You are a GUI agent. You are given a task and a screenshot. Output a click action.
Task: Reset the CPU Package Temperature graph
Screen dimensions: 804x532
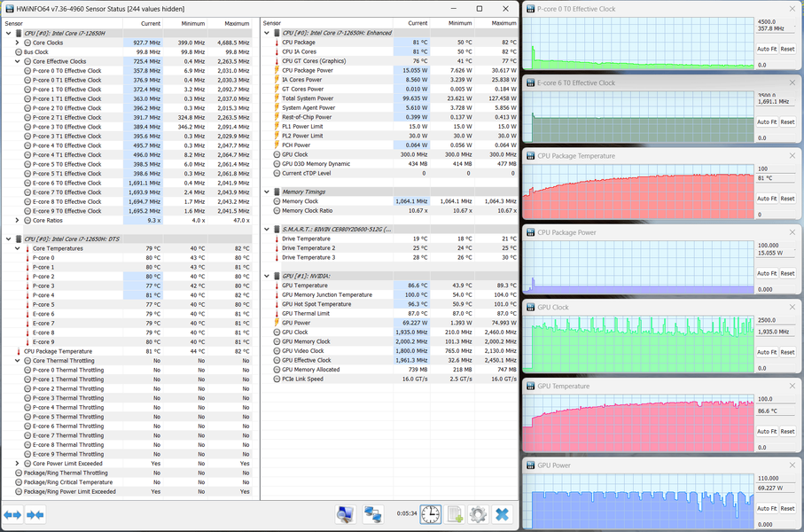coord(787,199)
